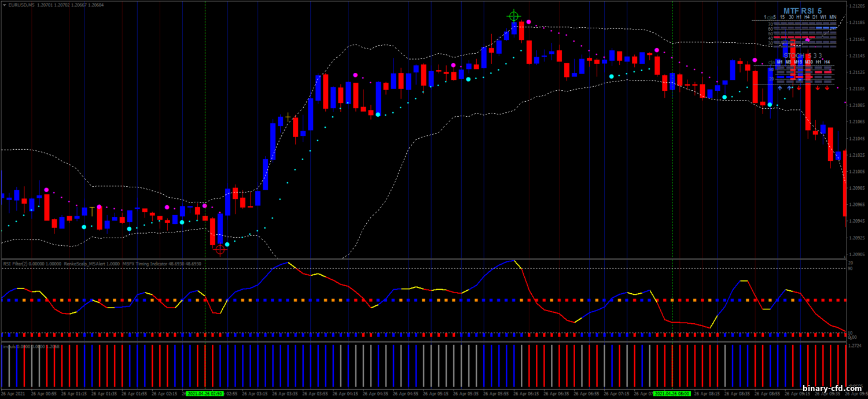Click the 26 Apr 04:55 time axis label
The image size is (868, 399).
[x=404, y=394]
